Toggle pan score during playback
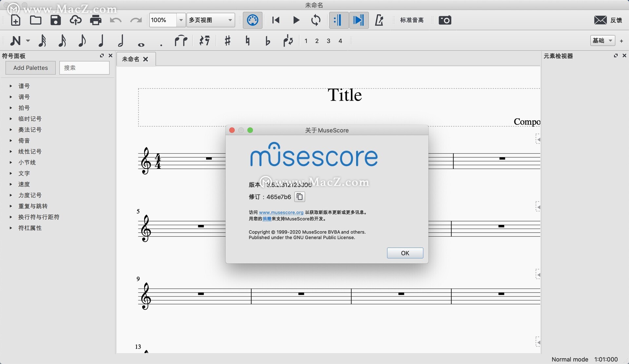Screen dimensions: 629x364 [x=359, y=20]
